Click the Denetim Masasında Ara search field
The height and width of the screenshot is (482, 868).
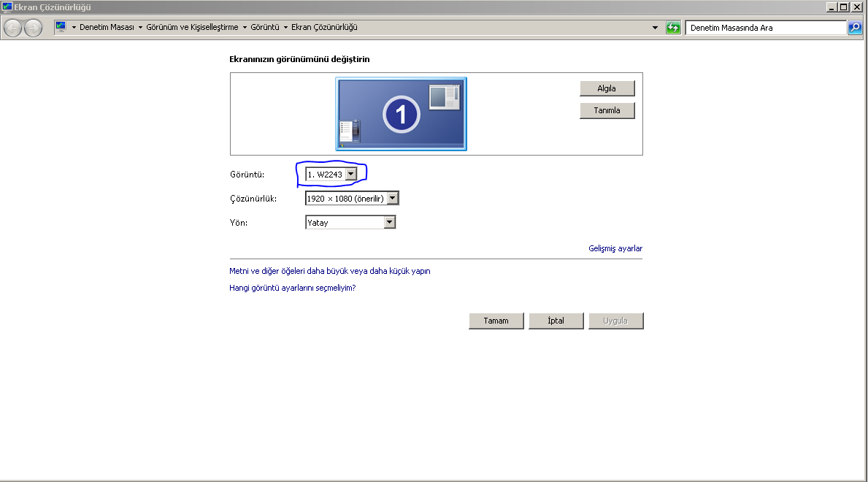point(766,28)
